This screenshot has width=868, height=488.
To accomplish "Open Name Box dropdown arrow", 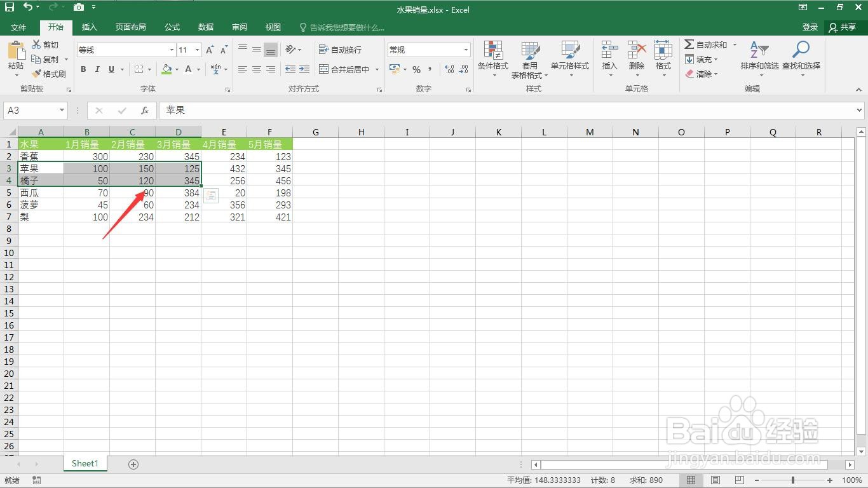I will [62, 110].
